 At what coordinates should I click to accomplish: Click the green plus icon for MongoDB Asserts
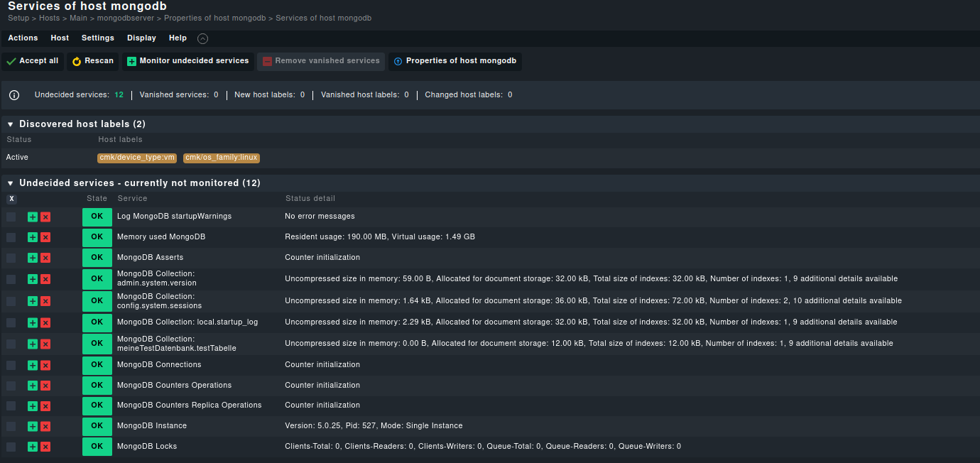pos(33,258)
